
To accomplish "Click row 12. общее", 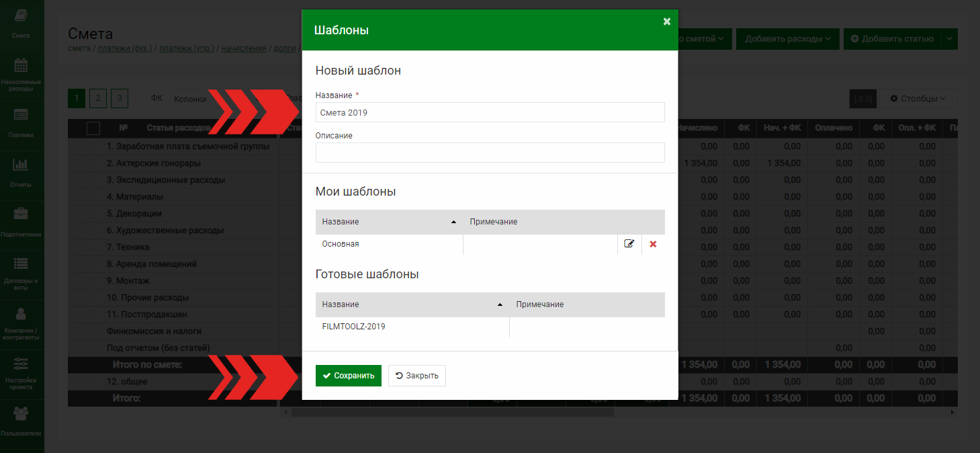I will pyautogui.click(x=127, y=381).
